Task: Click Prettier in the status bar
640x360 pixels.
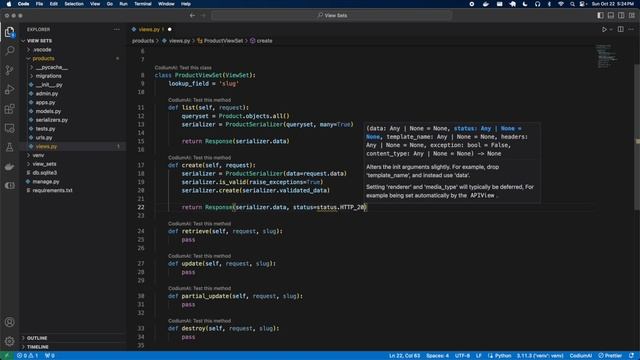Action: (610, 356)
